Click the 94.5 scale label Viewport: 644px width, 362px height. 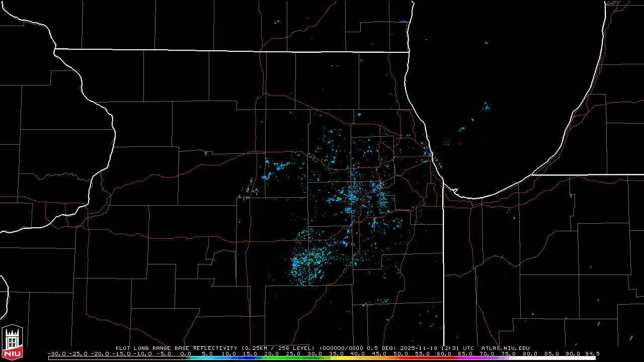coord(592,353)
